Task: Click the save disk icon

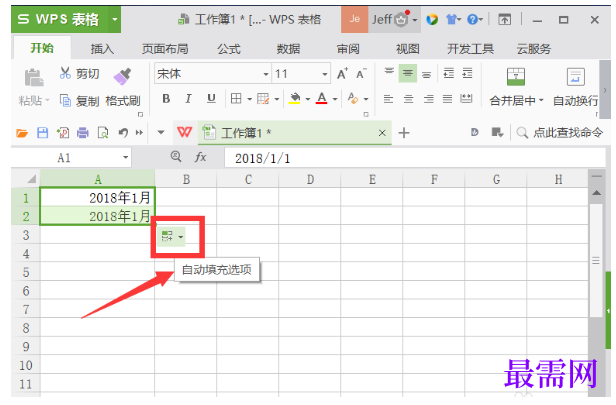Action: (x=42, y=133)
